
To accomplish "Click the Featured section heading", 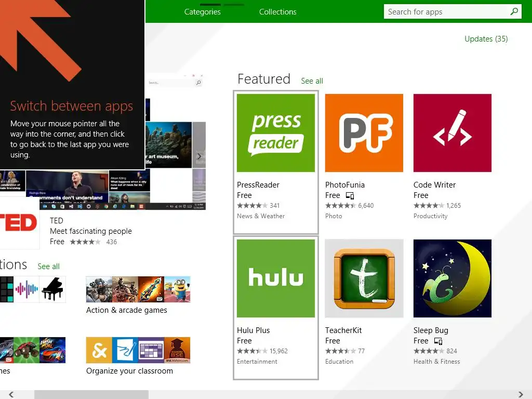I will (263, 79).
